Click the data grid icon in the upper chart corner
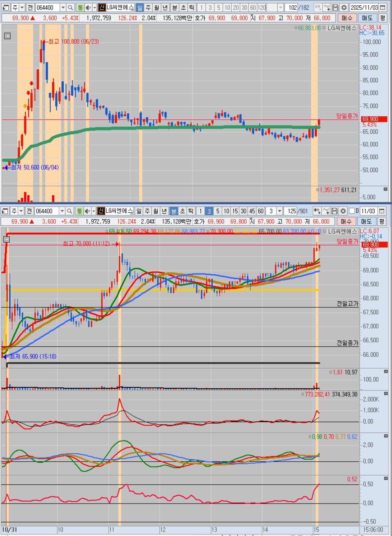This screenshot has width=392, height=536. coord(7,36)
